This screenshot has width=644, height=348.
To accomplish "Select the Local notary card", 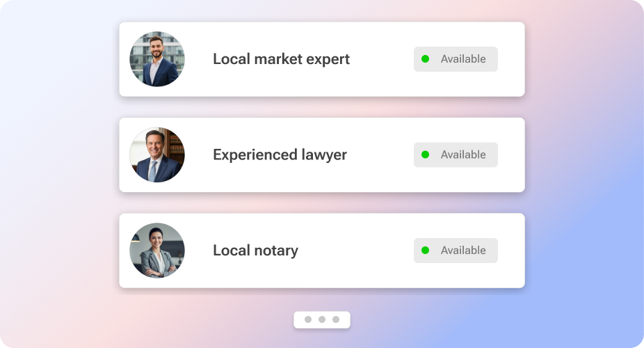I will (322, 251).
